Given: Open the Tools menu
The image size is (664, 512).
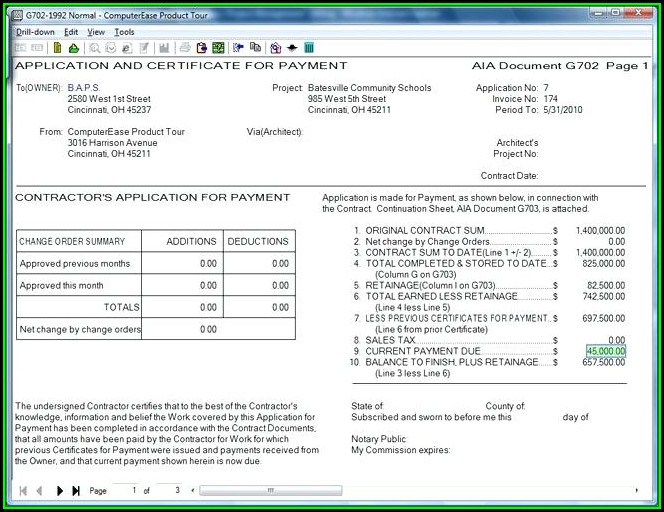Looking at the screenshot, I should coord(124,32).
